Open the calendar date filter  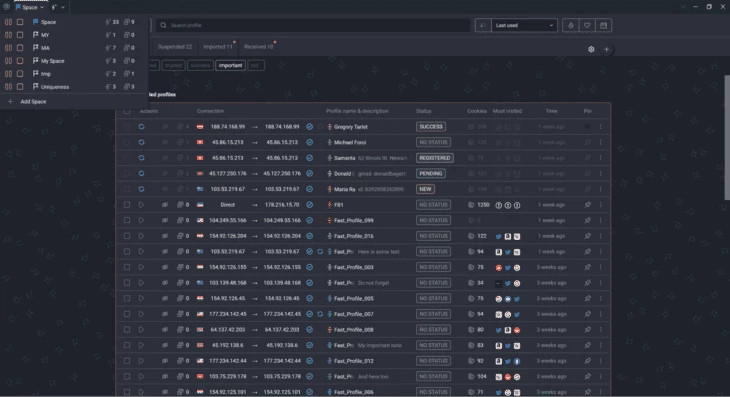click(x=603, y=25)
